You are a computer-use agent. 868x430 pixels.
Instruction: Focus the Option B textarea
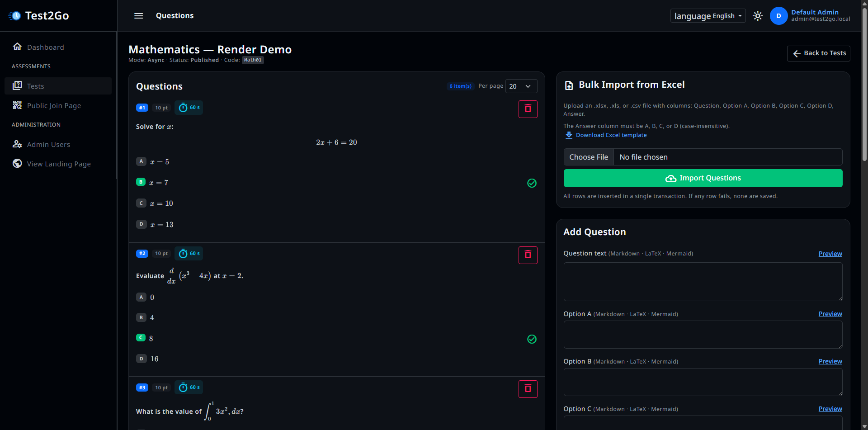pyautogui.click(x=703, y=382)
